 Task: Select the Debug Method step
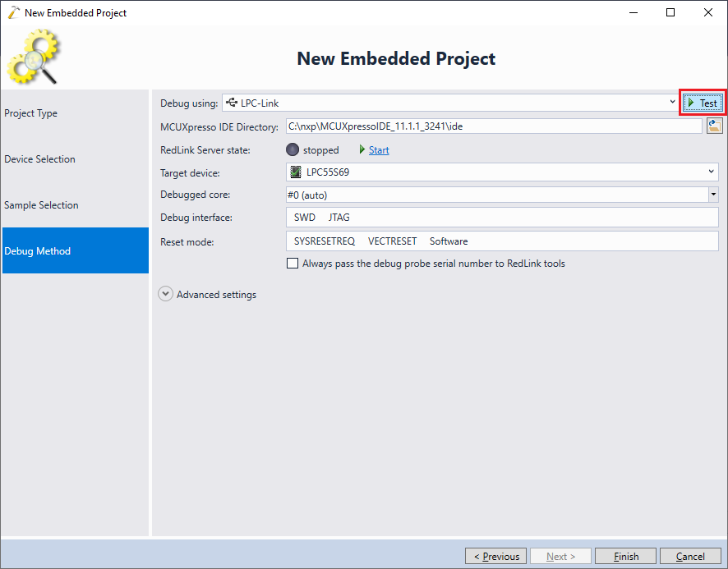click(76, 250)
